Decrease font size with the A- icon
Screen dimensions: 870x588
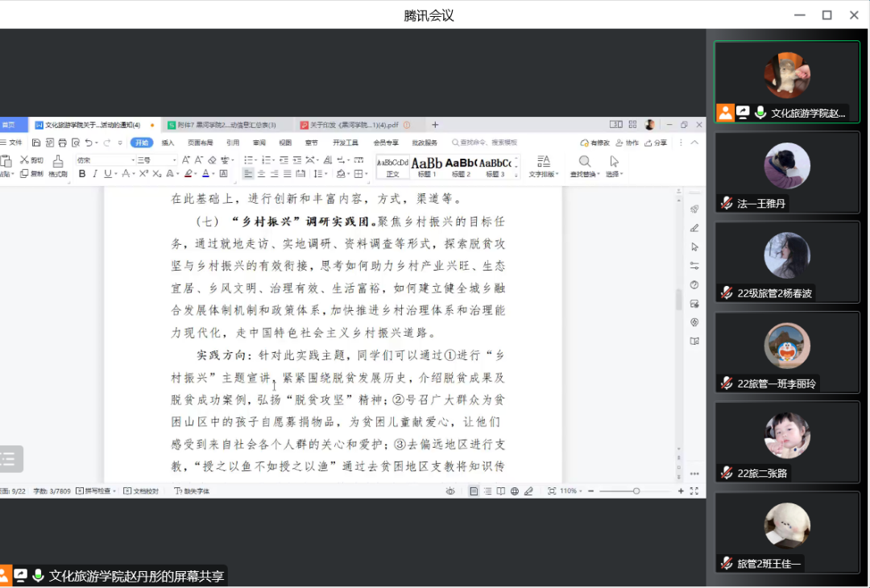(199, 159)
